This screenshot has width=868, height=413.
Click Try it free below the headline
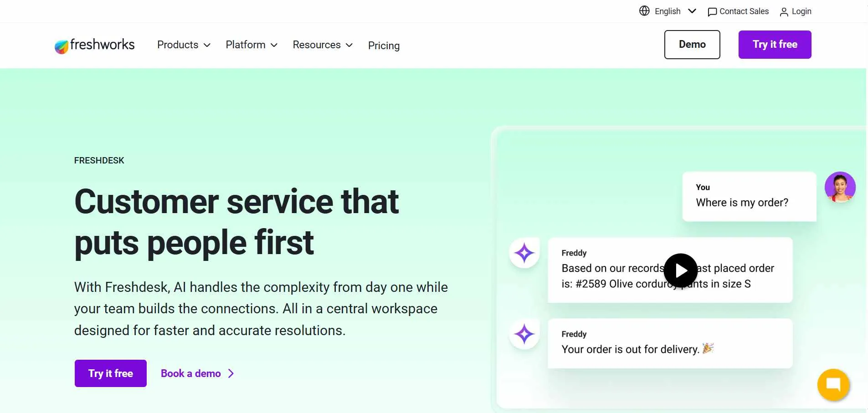pyautogui.click(x=110, y=373)
